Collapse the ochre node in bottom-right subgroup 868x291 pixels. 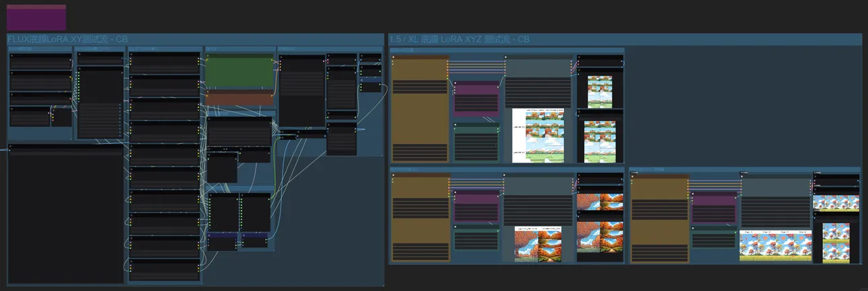coord(633,177)
